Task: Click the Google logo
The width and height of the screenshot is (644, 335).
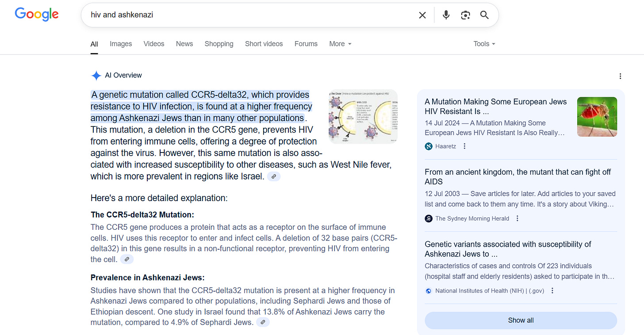Action: tap(37, 14)
